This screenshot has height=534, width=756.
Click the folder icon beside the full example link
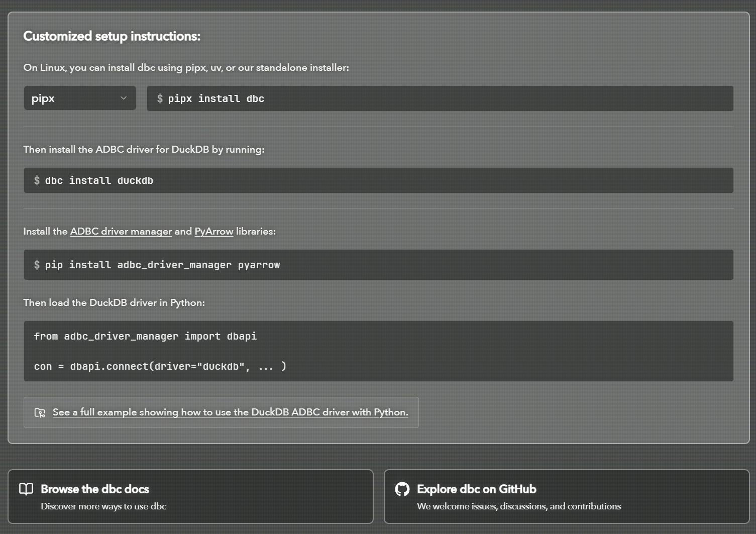40,412
